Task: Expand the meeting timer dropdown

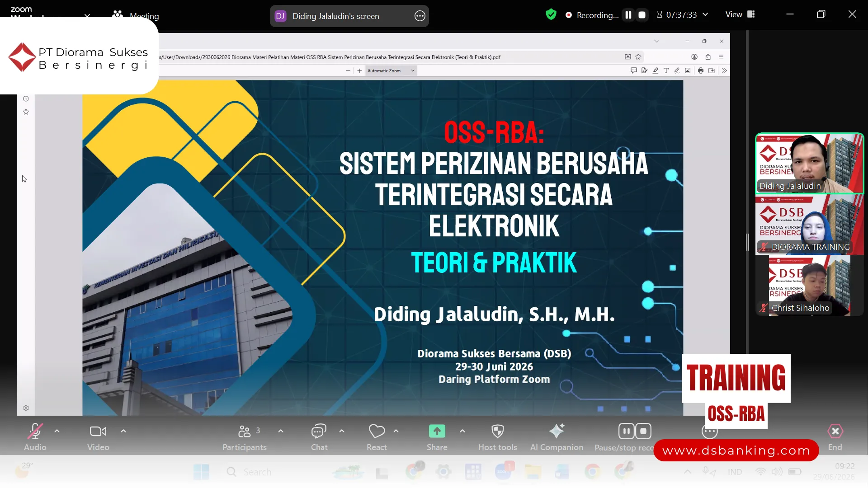Action: [705, 14]
